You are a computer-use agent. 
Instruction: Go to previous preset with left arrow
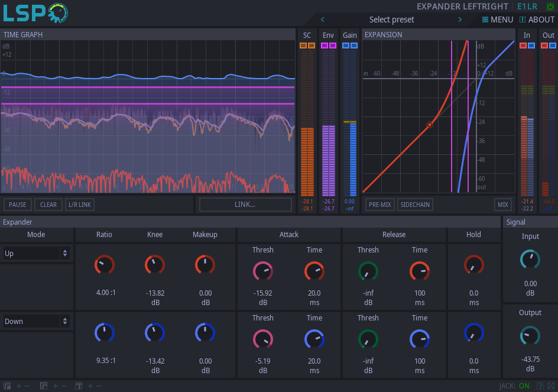tap(323, 20)
